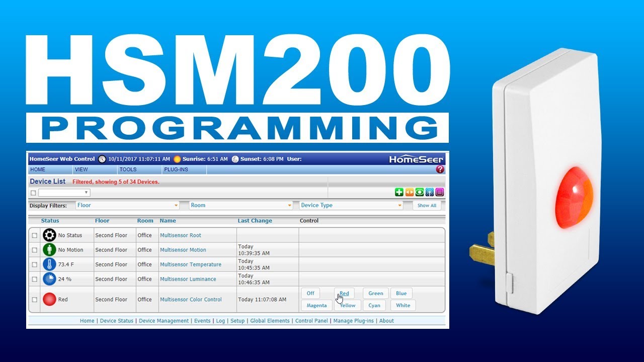Set the color control to Magenta
Viewport: 644px width, 362px height.
tap(316, 305)
